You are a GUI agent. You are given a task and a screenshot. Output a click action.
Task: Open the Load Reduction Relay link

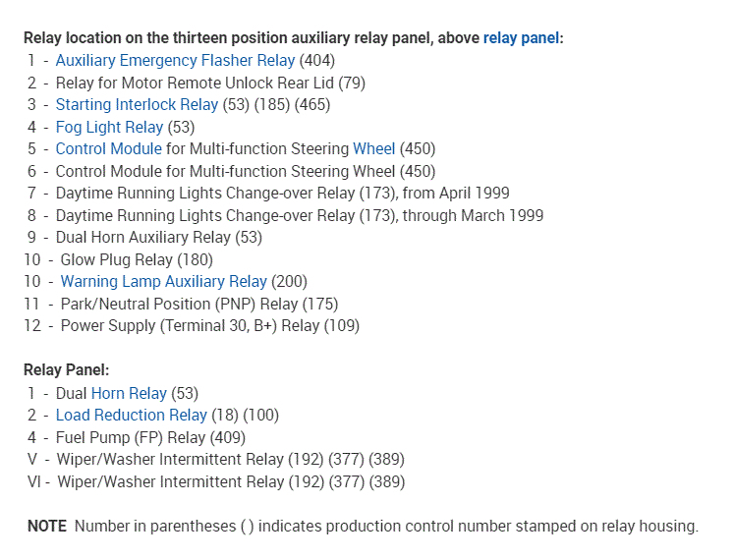coord(131,416)
